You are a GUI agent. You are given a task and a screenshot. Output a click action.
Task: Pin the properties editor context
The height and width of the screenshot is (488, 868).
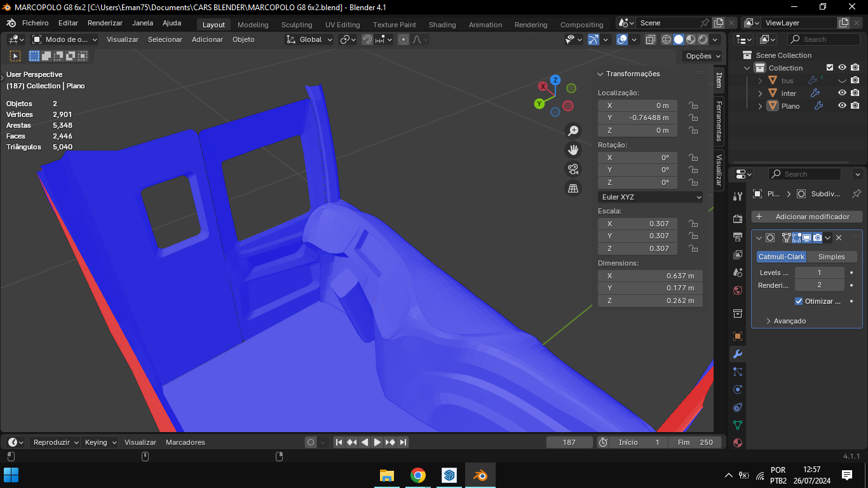856,194
